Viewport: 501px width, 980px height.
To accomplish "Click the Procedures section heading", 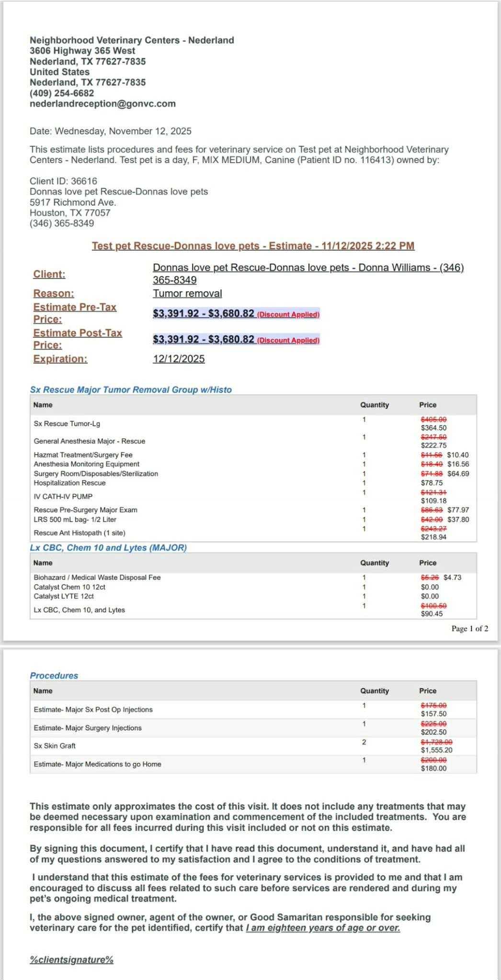I will [54, 676].
